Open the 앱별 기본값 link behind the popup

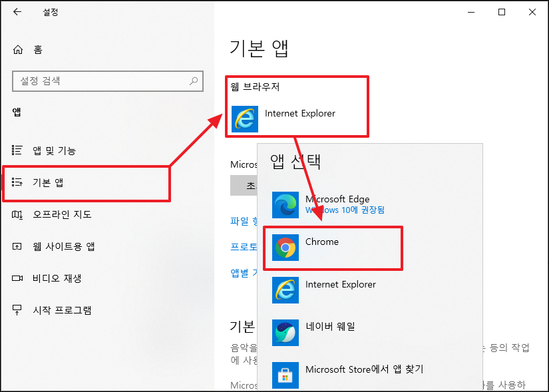[x=244, y=273]
